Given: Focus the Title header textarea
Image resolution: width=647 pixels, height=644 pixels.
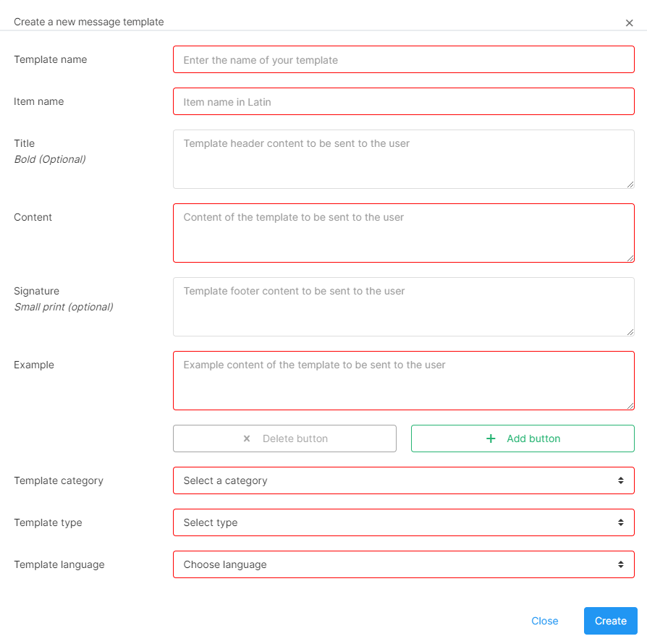Looking at the screenshot, I should click(403, 159).
